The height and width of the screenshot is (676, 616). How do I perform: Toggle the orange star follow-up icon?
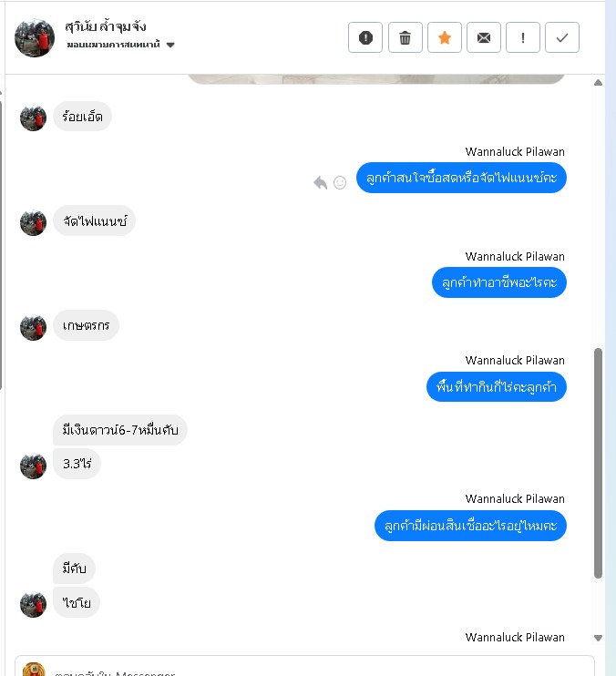point(445,37)
